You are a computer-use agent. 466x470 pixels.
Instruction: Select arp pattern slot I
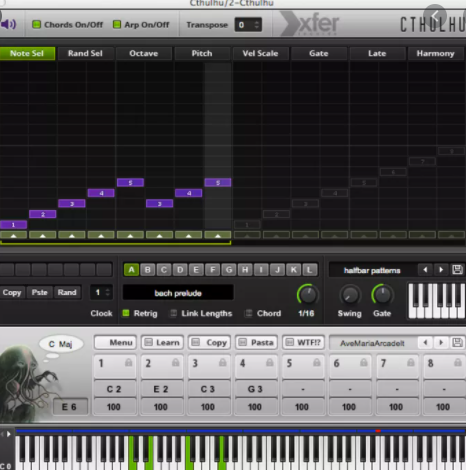point(261,270)
